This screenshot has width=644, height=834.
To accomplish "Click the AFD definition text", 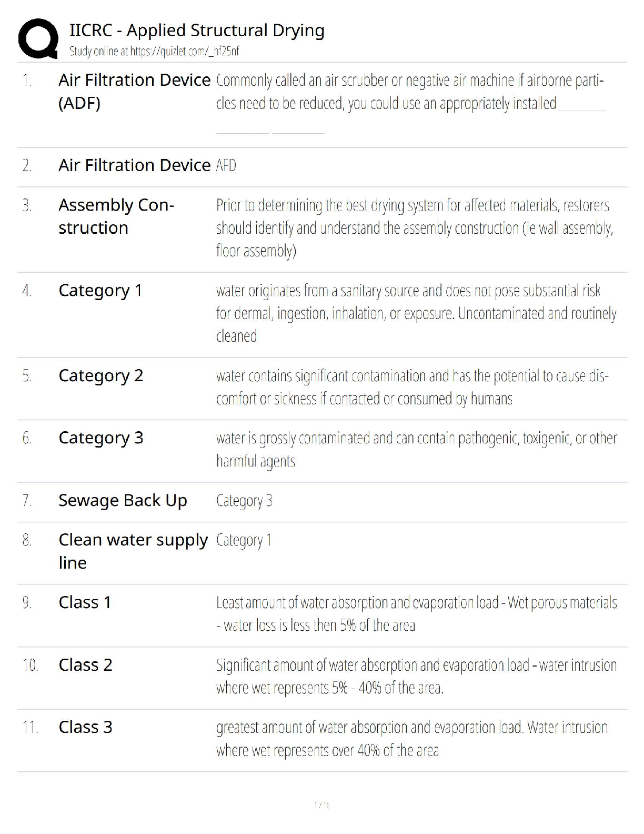I will point(226,166).
